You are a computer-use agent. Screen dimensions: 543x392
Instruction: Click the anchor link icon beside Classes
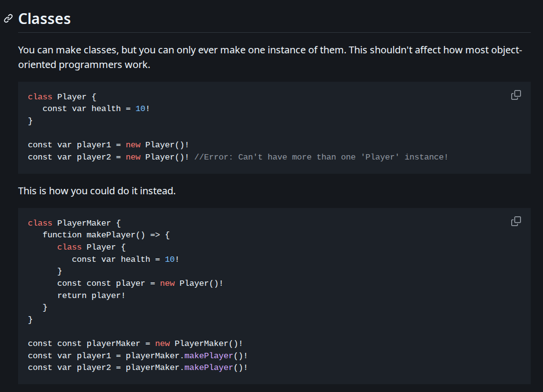click(8, 19)
